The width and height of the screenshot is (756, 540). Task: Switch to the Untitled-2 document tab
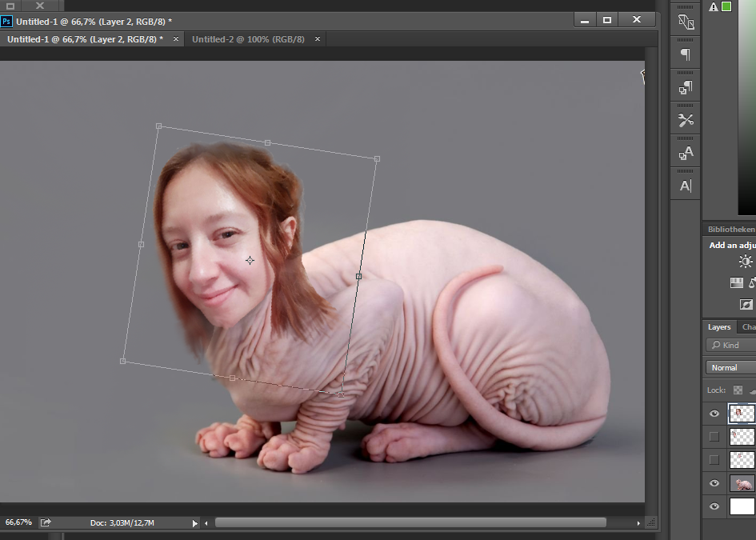[x=248, y=39]
